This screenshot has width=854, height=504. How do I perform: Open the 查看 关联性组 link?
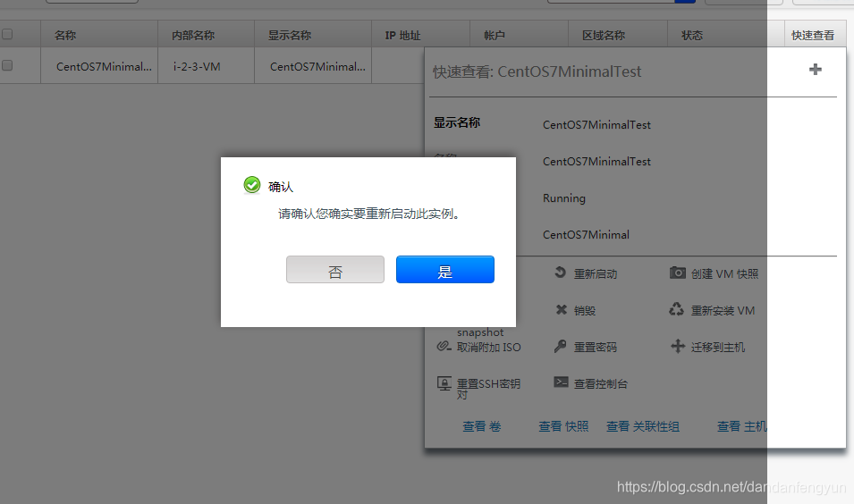click(x=643, y=426)
